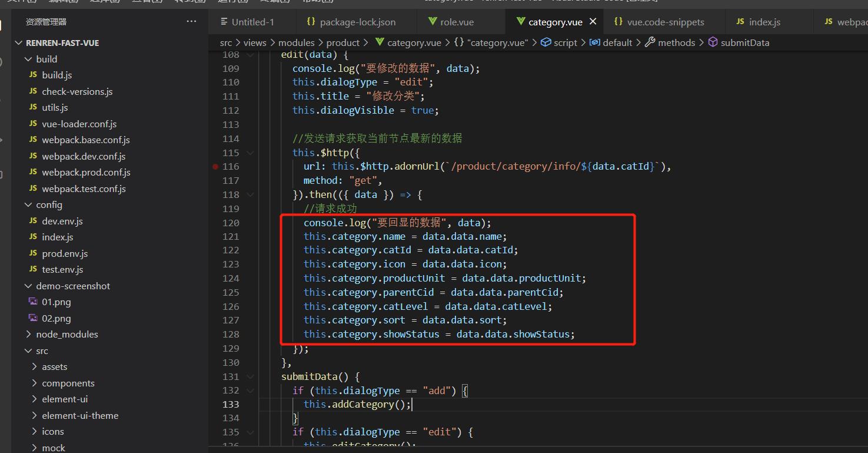Open the Explorer more actions ellipsis

tap(191, 21)
